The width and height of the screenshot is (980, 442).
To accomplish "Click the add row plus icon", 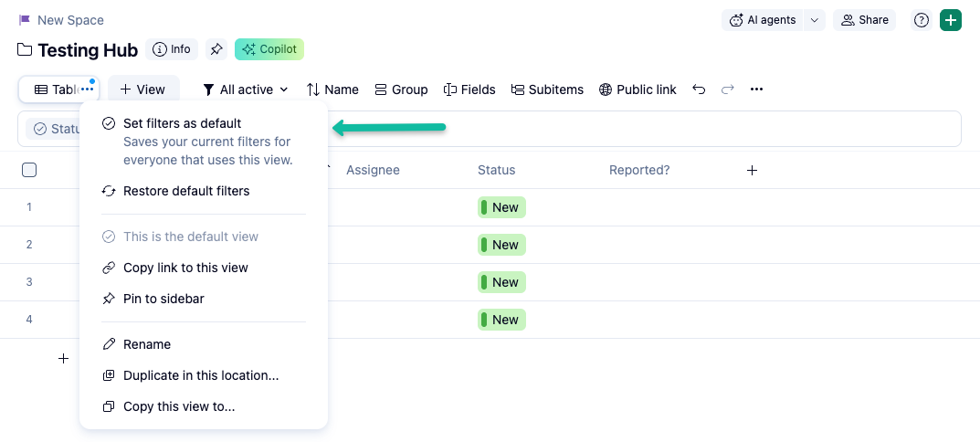I will pos(63,359).
